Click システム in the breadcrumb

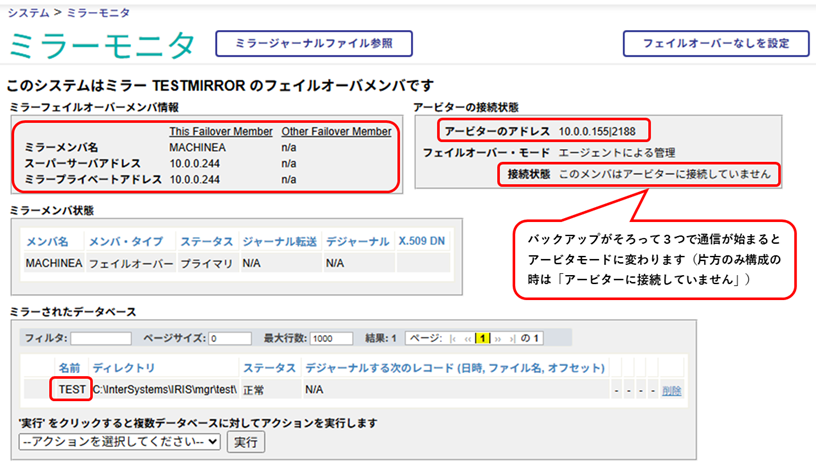[27, 10]
